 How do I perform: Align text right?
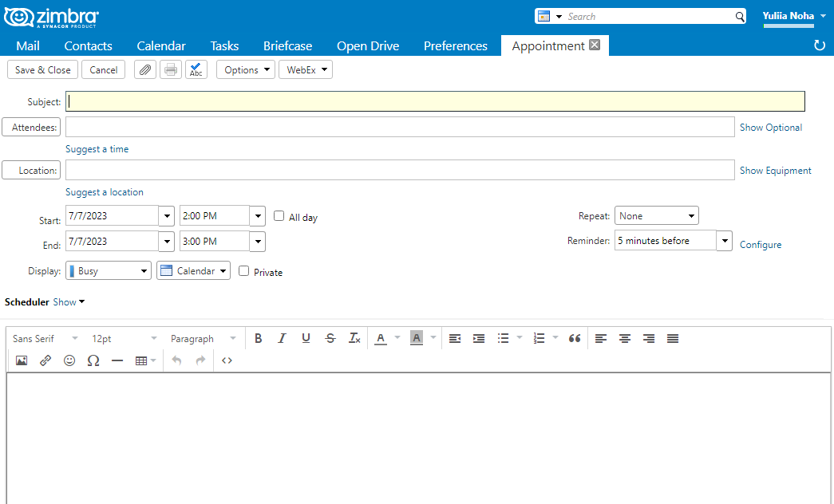pyautogui.click(x=649, y=339)
